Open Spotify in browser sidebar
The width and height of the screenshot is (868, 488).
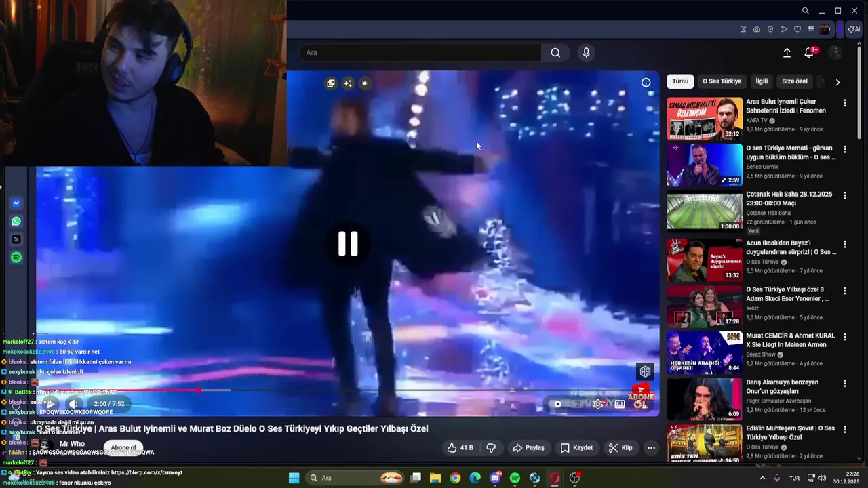coord(16,258)
